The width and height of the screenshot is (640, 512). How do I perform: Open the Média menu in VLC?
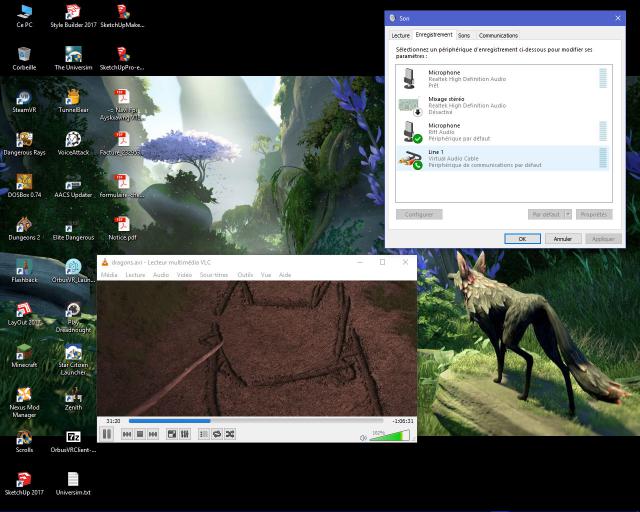pos(109,275)
